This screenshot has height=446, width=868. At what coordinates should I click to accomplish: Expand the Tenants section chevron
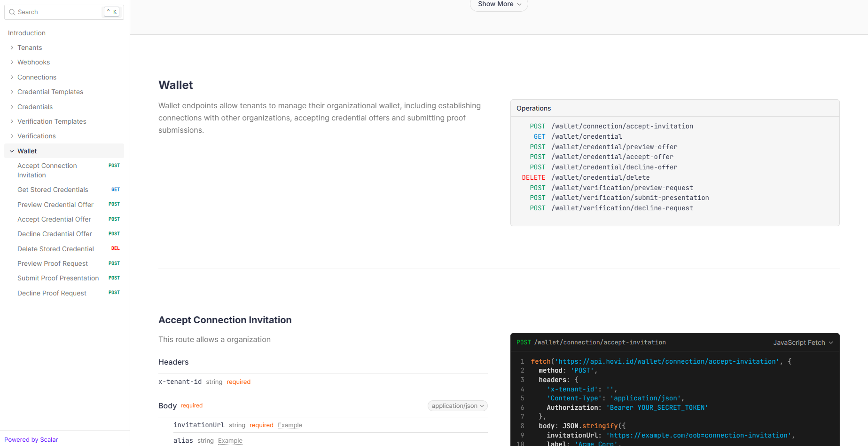12,48
